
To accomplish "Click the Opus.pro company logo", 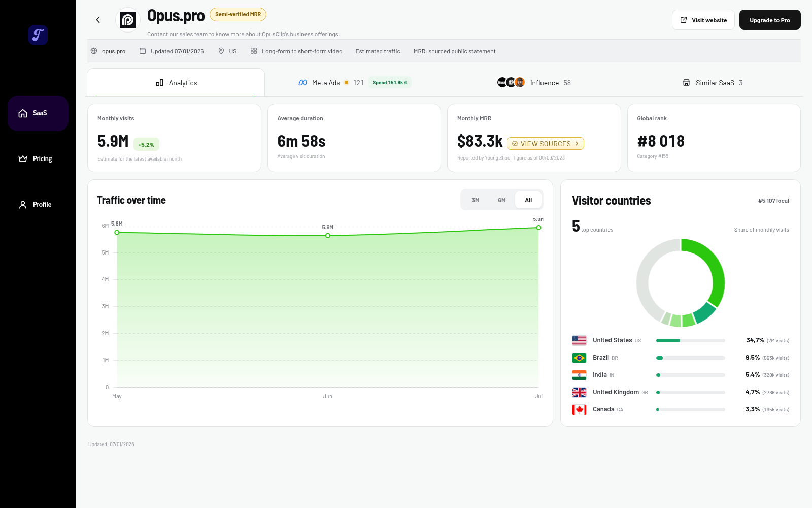I will point(128,20).
